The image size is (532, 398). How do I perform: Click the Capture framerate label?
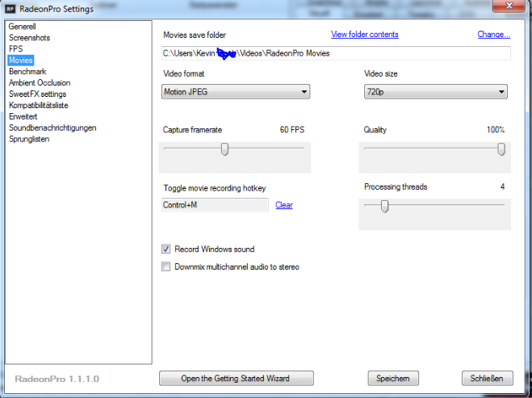[x=192, y=130]
